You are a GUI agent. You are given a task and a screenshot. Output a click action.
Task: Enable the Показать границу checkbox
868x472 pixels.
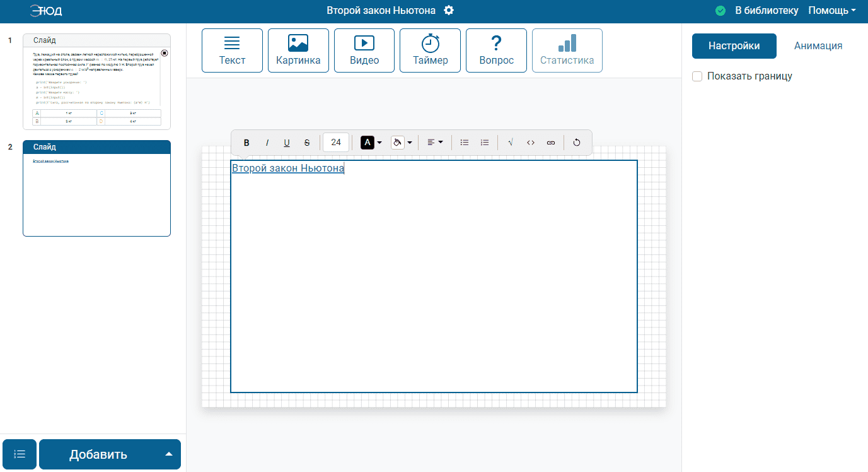[x=697, y=76]
